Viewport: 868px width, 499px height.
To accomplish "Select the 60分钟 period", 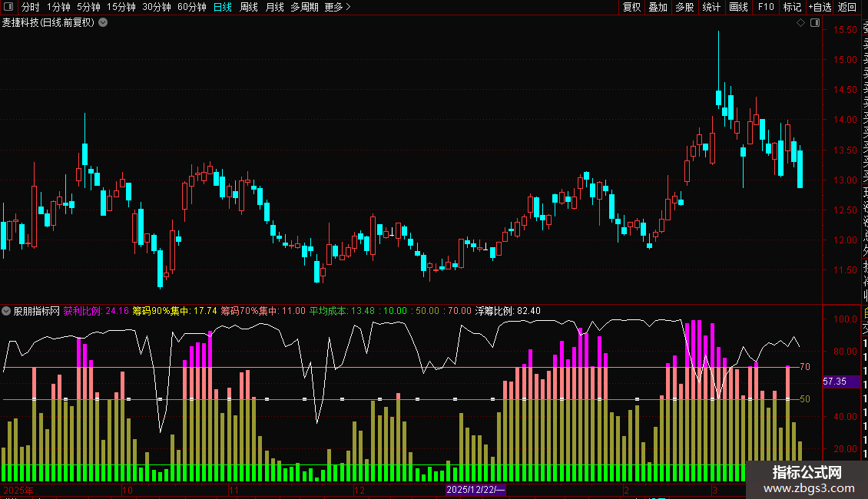I will [x=192, y=7].
